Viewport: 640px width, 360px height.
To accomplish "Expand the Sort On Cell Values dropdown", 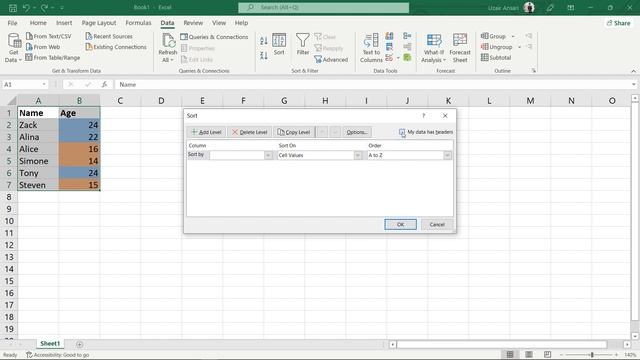I will click(358, 155).
